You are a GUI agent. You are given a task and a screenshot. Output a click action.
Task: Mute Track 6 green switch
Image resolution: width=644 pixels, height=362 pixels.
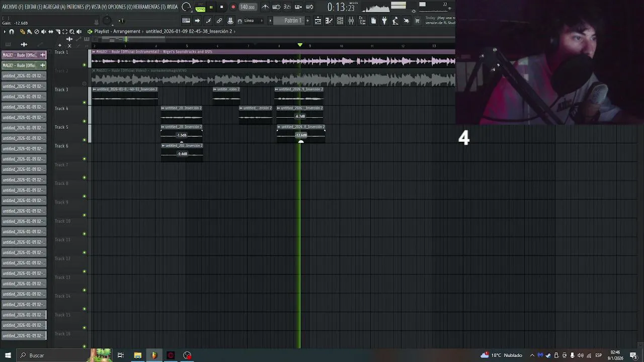point(85,159)
